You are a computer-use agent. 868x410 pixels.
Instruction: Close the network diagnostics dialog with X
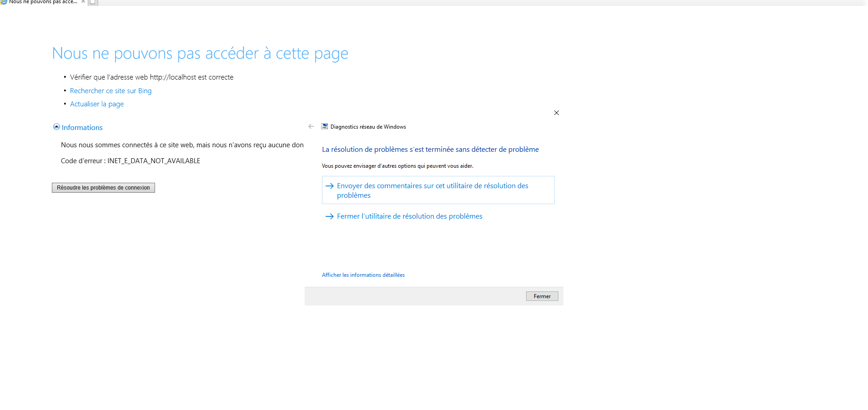pyautogui.click(x=556, y=113)
